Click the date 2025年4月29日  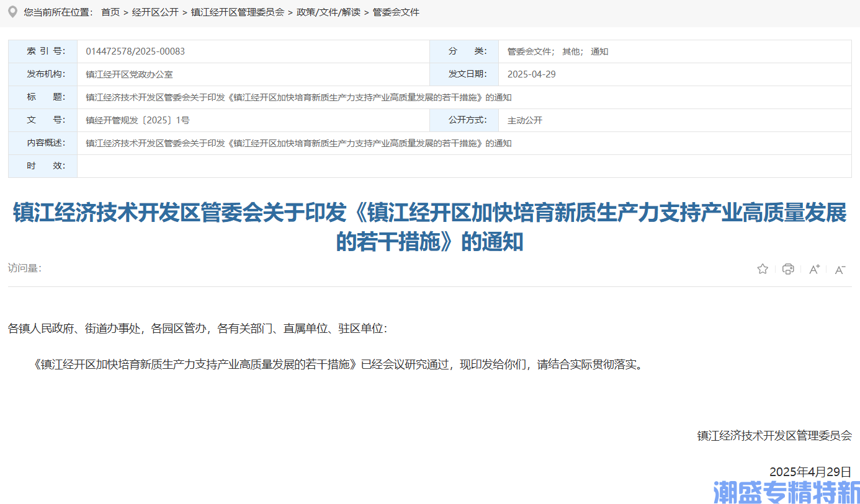click(x=810, y=472)
